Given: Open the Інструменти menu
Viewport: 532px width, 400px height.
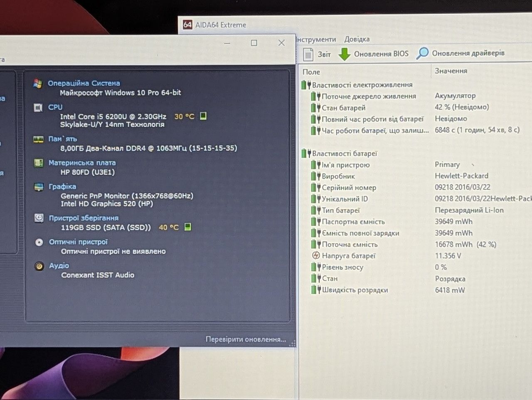Looking at the screenshot, I should [316, 39].
